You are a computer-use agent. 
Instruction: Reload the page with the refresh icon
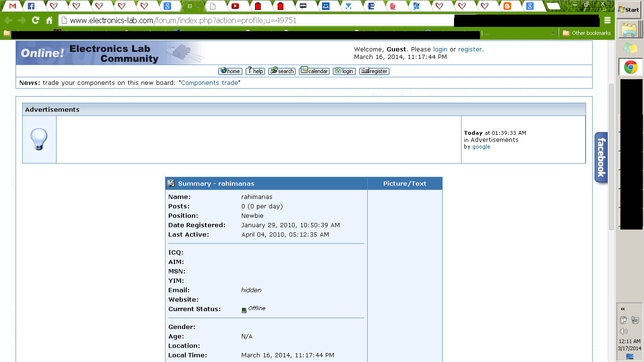coord(35,20)
